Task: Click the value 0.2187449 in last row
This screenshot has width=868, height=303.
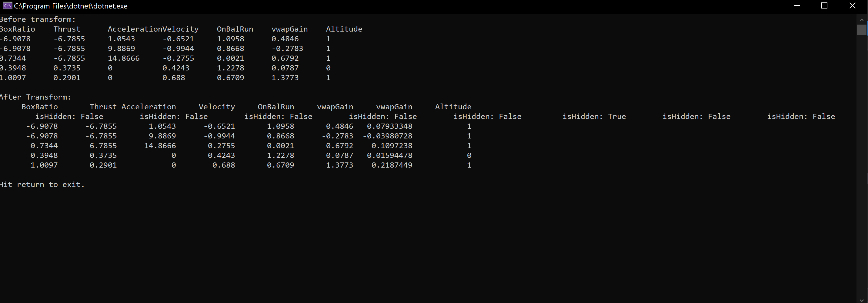Action: (x=392, y=165)
